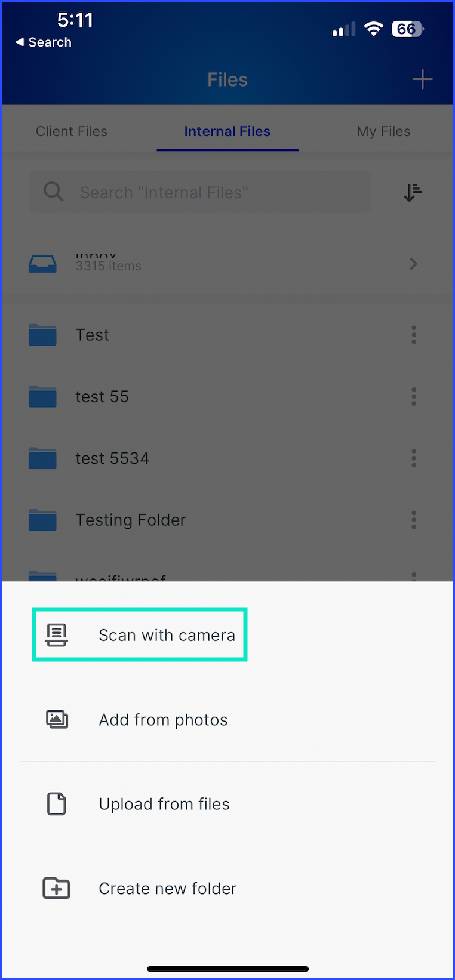Tap the Add from photos image icon

point(57,719)
